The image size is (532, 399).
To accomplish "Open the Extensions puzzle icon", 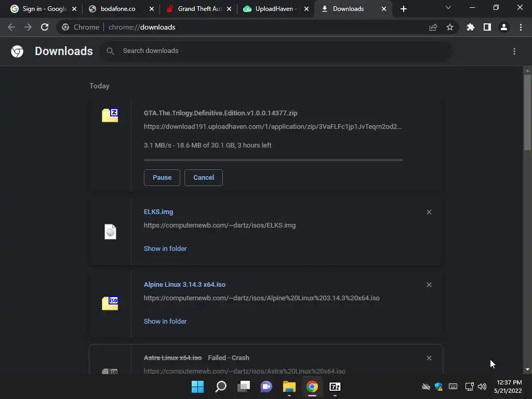I will click(471, 27).
